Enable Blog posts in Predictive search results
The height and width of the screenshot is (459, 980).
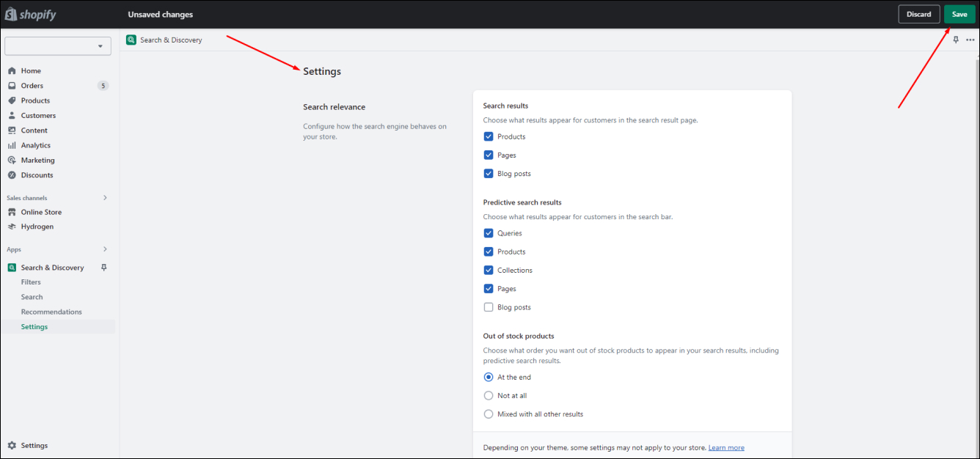489,307
